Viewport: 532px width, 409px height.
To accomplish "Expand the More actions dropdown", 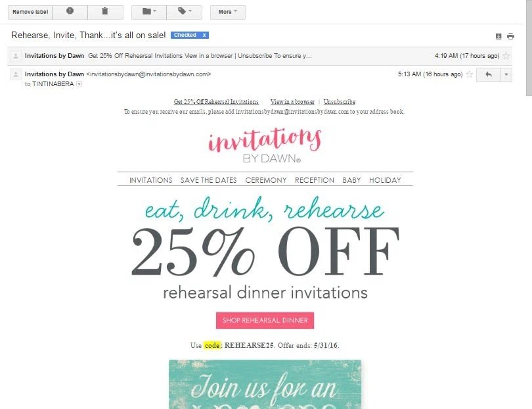I will [228, 12].
